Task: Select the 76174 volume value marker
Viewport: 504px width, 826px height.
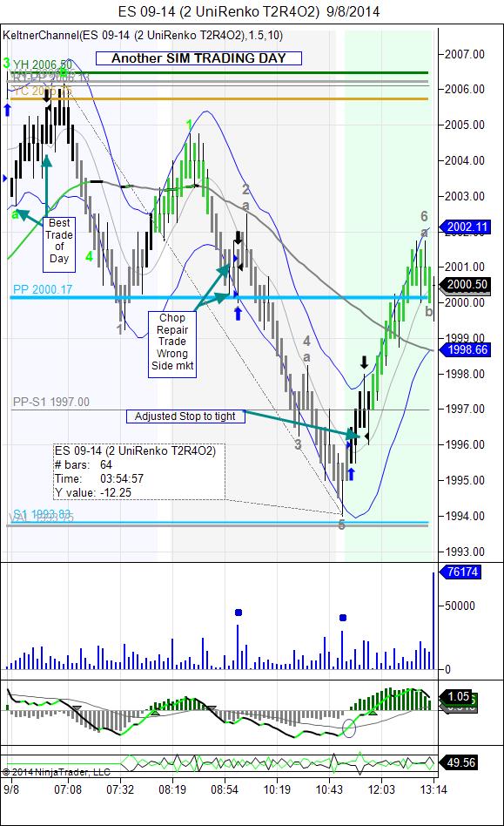Action: 462,572
